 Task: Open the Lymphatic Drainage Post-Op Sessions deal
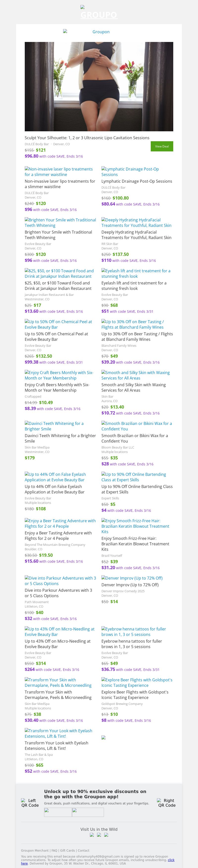point(130,172)
